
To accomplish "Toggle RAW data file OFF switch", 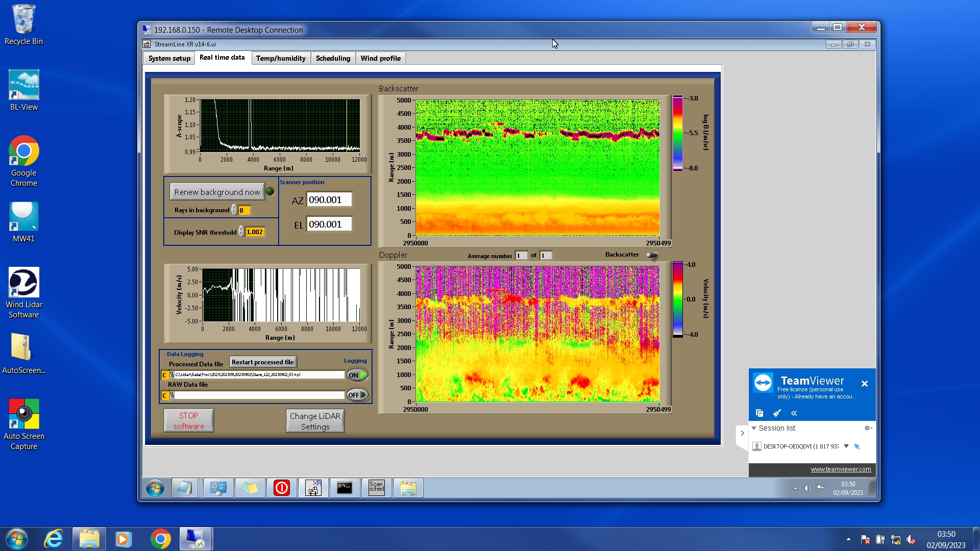I will click(x=357, y=395).
